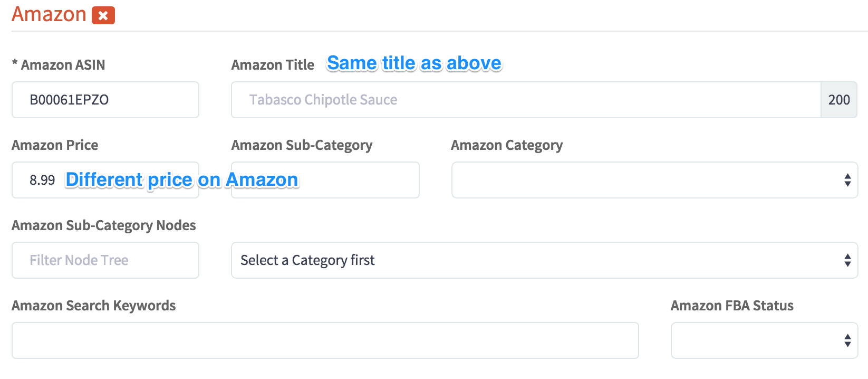
Task: Click the 'Same title as above' annotation
Action: (x=414, y=63)
